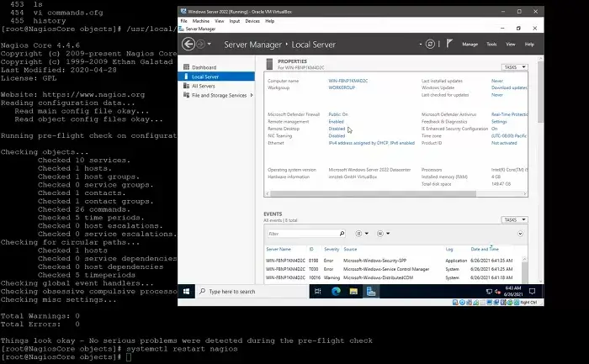Screen dimensions: 589x364
Task: Open the Events saved query dropdown
Action: 383,234
